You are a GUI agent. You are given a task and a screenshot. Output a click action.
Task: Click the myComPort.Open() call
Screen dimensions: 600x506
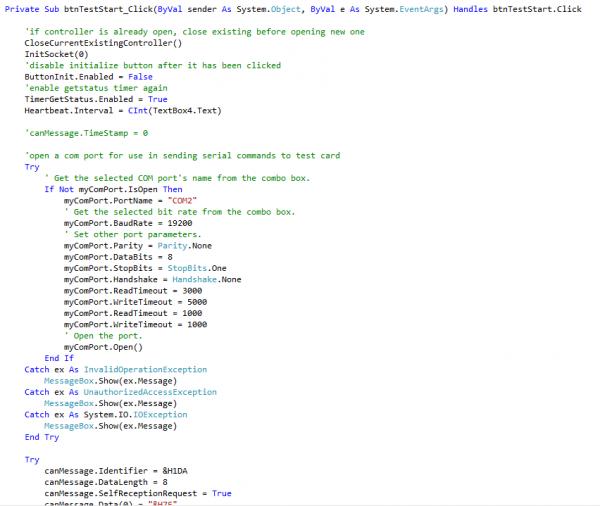[x=103, y=347]
